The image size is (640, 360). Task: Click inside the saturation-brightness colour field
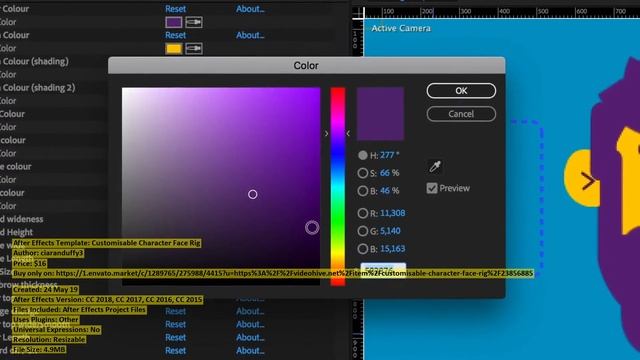click(221, 186)
